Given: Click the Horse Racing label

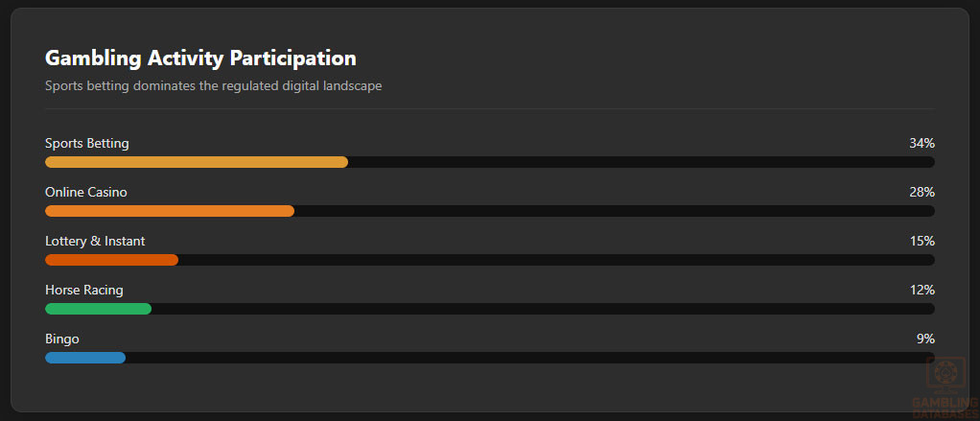Looking at the screenshot, I should pyautogui.click(x=83, y=290).
